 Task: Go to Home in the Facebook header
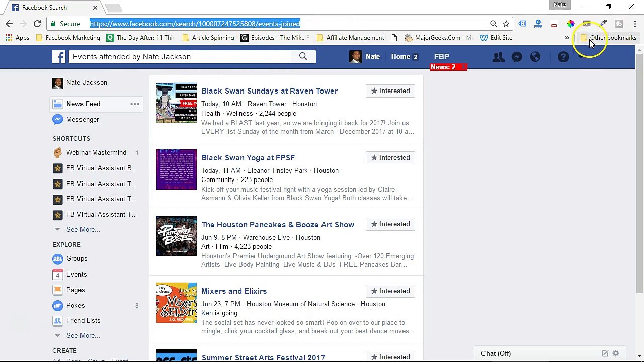click(400, 57)
